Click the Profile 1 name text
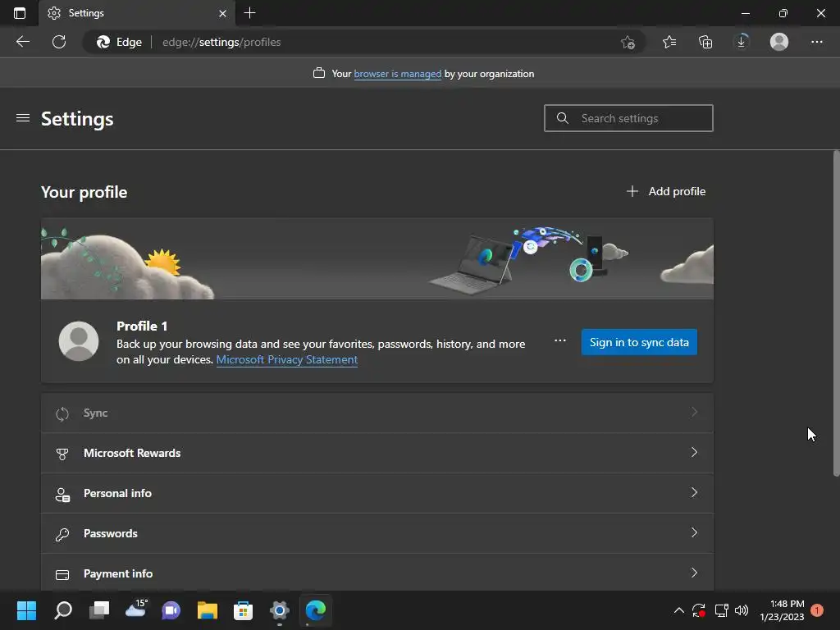The width and height of the screenshot is (840, 630). tap(142, 326)
